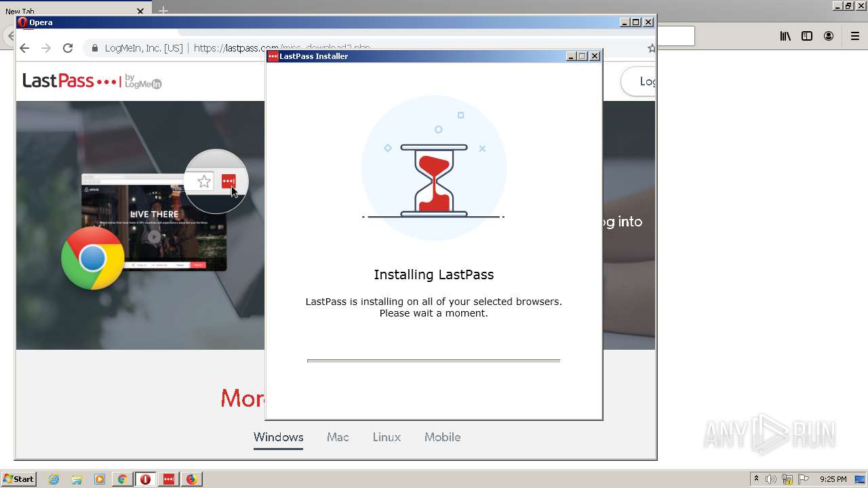Click the LastPass Installer title bar icon
Viewport: 868px width, 488px height.
click(273, 56)
